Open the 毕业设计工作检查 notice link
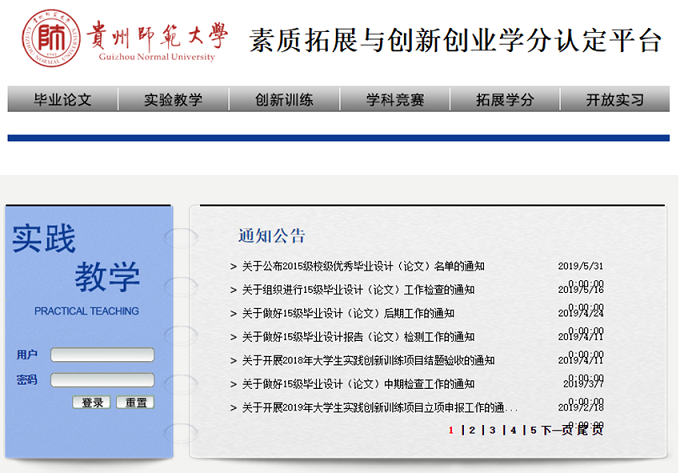This screenshot has height=473, width=684. [x=358, y=290]
